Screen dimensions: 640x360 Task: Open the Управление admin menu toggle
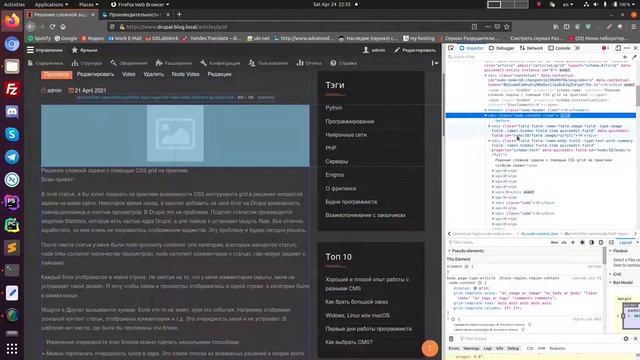45,50
